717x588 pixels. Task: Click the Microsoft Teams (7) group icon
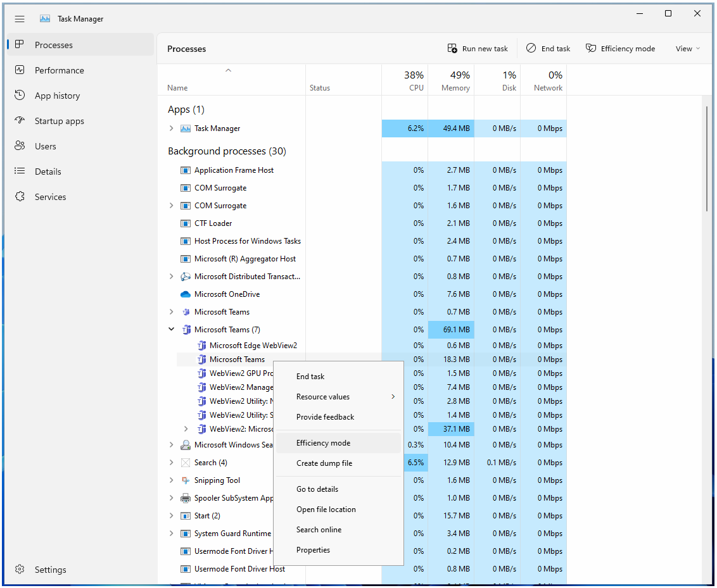click(186, 329)
